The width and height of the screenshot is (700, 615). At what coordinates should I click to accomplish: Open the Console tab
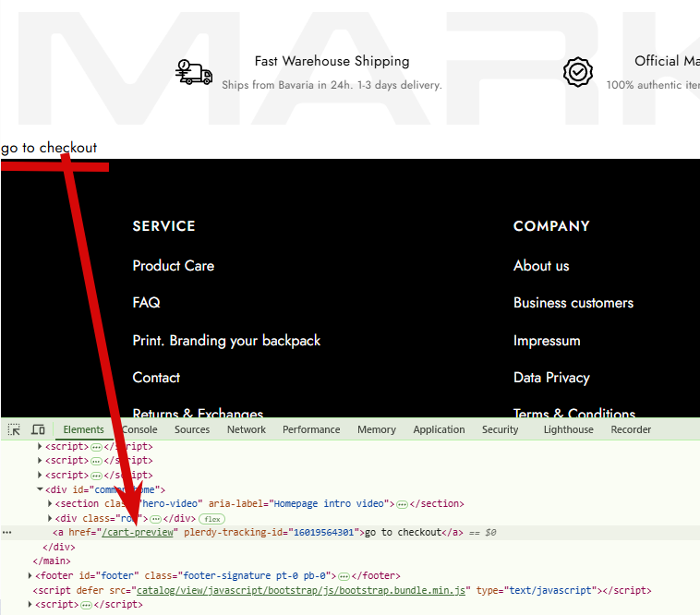(x=139, y=429)
